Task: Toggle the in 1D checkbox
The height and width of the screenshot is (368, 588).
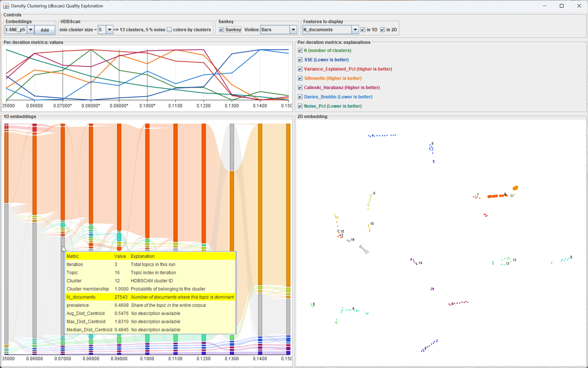Action: (363, 30)
